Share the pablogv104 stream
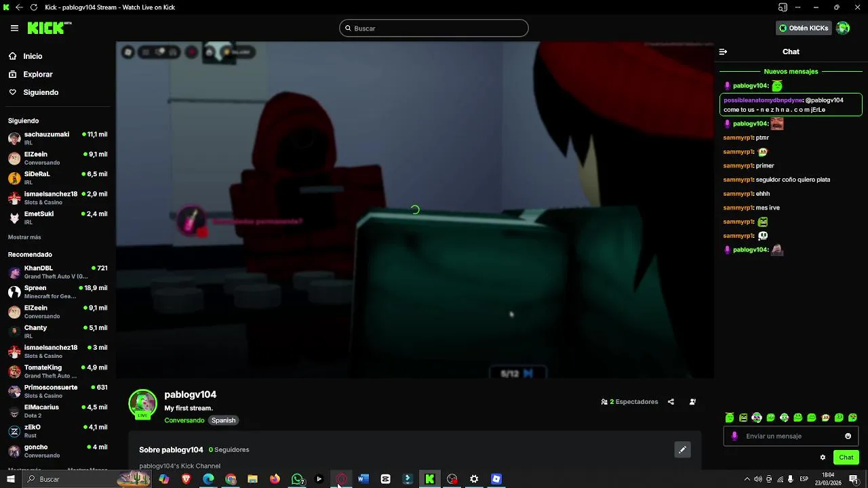Viewport: 868px width, 488px height. (x=671, y=402)
